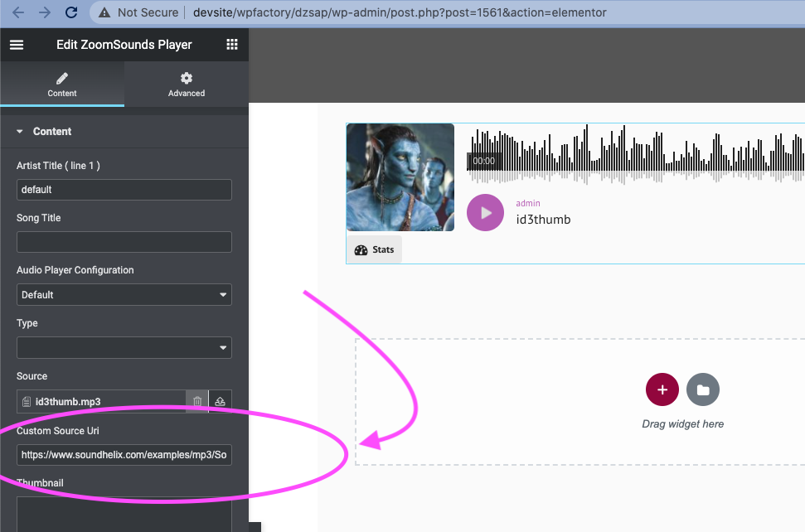
Task: Click the 00:00 time marker on the waveform
Action: click(x=483, y=161)
